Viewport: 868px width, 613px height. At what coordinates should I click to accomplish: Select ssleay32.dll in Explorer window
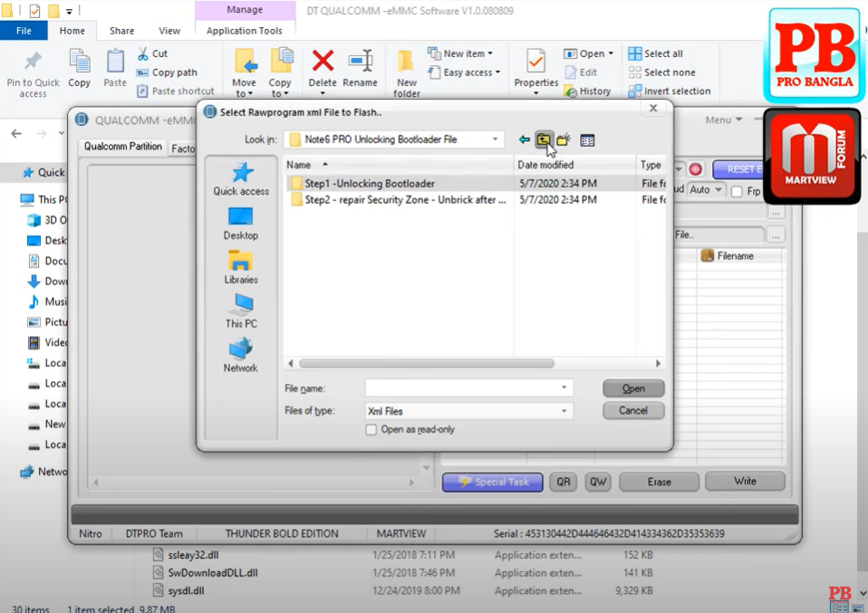coord(193,555)
